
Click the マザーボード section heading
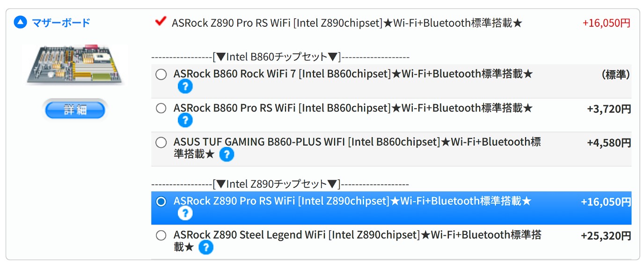point(61,22)
